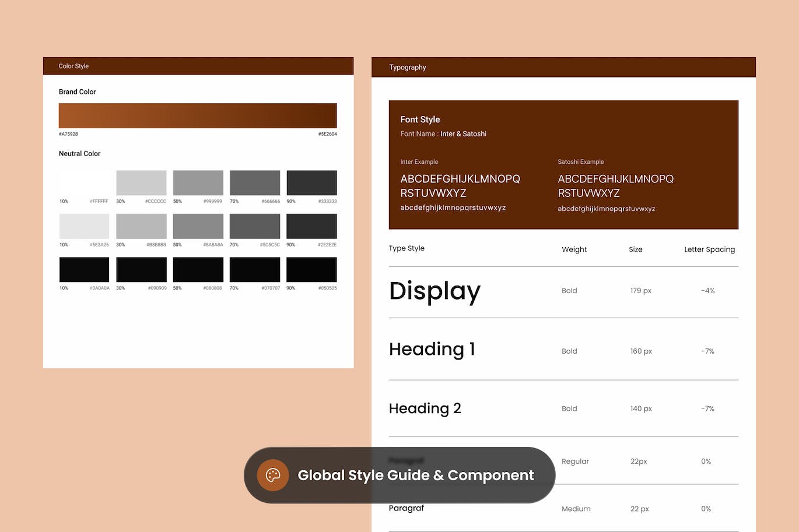Pick the #050505 dark swatch
This screenshot has height=532, width=799.
[x=311, y=270]
